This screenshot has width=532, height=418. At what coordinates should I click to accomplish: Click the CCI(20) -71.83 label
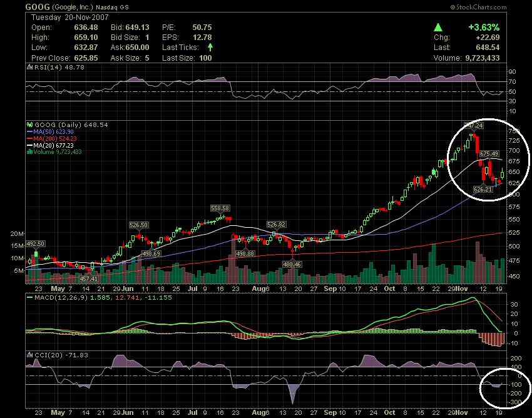(x=61, y=355)
